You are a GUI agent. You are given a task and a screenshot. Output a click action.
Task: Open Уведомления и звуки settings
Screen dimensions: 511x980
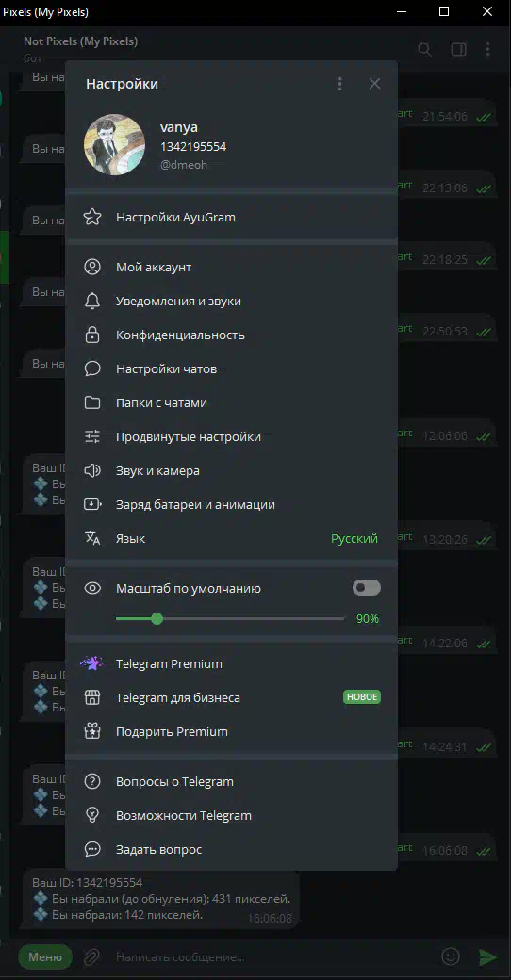(231, 302)
